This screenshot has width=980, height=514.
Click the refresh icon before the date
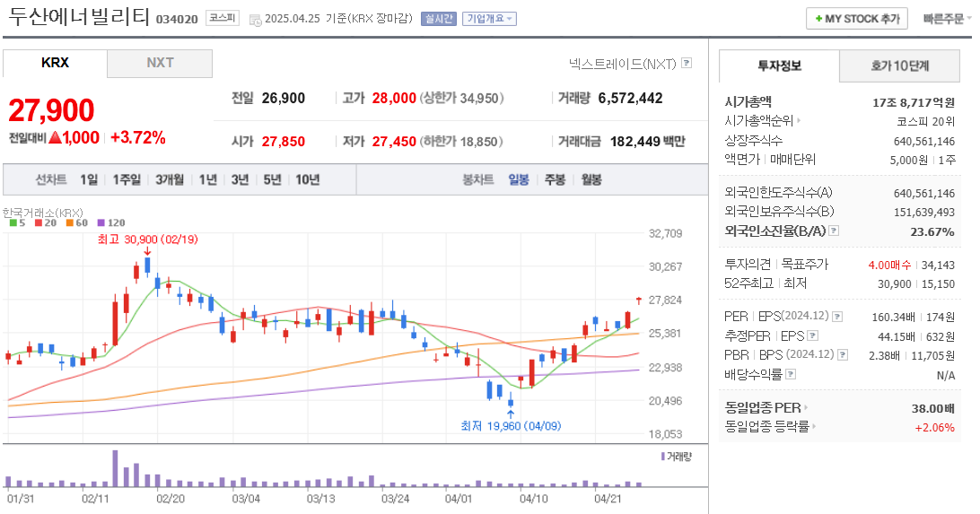click(x=255, y=20)
